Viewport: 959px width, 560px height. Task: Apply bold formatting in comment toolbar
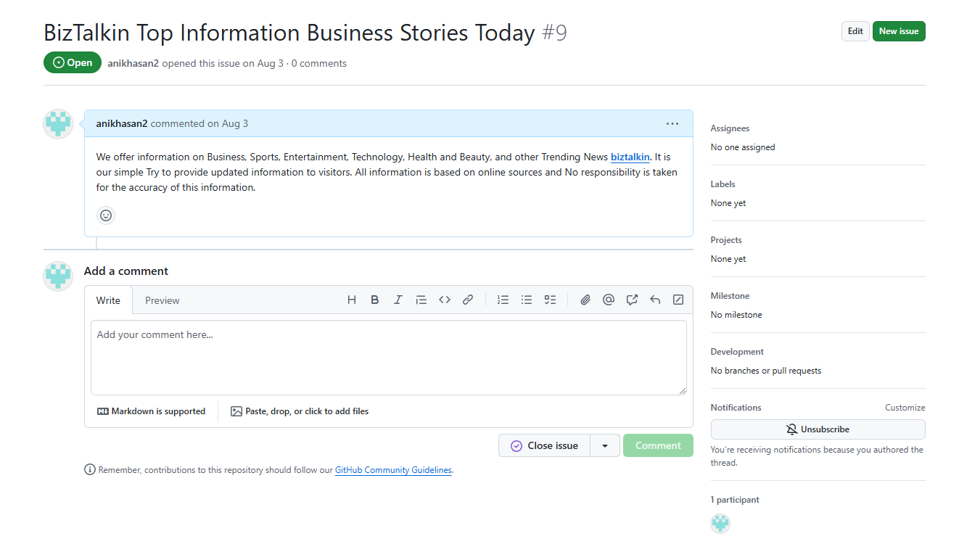[375, 300]
